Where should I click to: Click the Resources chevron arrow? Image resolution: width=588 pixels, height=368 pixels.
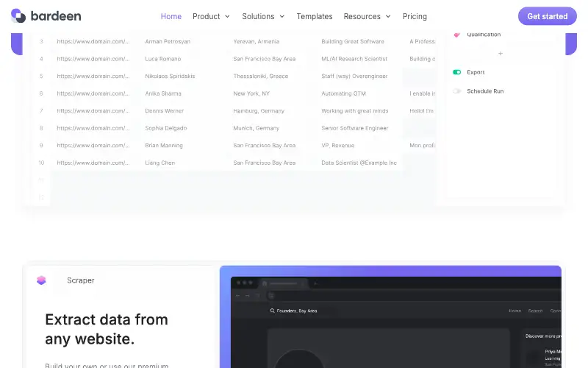pyautogui.click(x=388, y=16)
